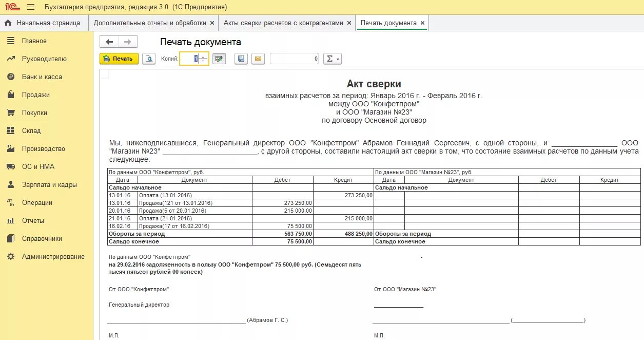Click the Акт сверки document title

(374, 84)
